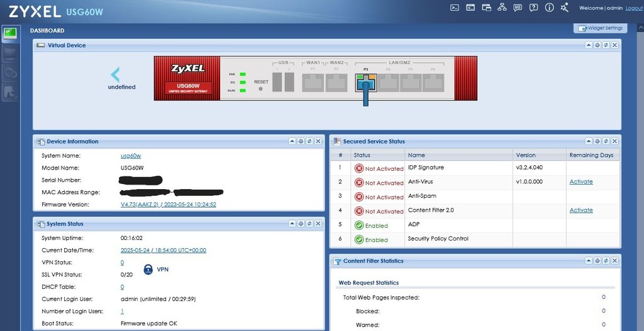Open the Configuration gears sidebar icon
This screenshot has width=644, height=331.
pyautogui.click(x=10, y=73)
